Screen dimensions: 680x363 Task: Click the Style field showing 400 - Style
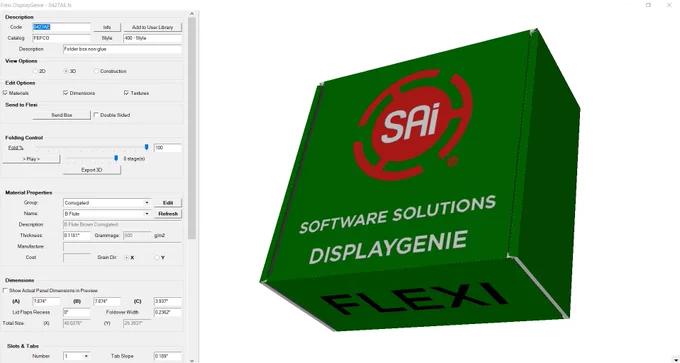pos(152,38)
